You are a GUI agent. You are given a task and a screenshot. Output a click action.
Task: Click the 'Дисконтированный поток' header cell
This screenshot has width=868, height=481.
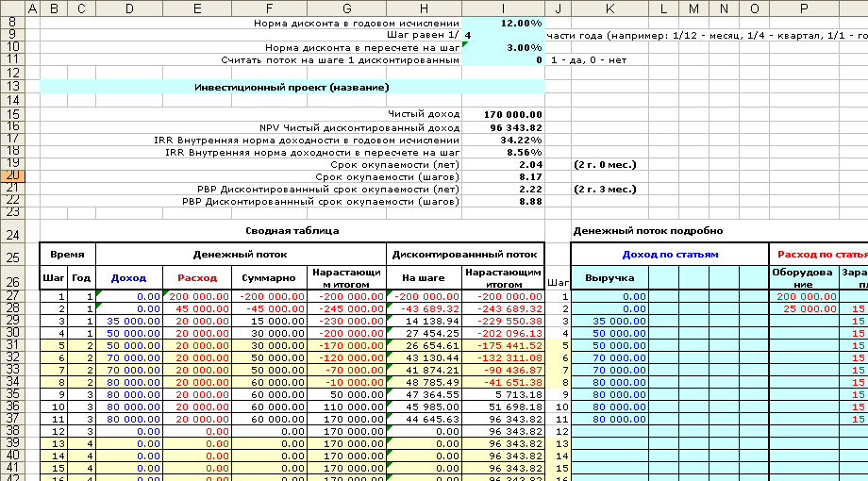point(465,255)
